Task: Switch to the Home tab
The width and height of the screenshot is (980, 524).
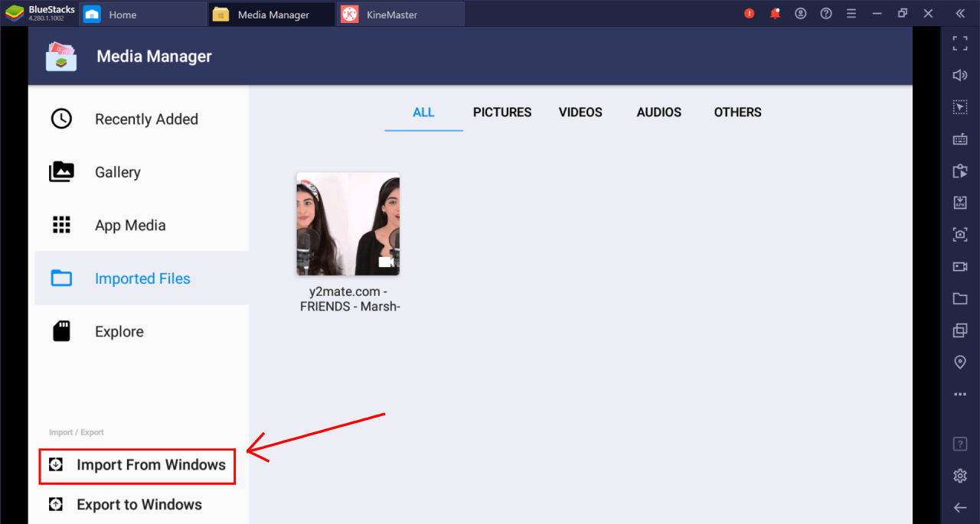Action: (x=142, y=14)
